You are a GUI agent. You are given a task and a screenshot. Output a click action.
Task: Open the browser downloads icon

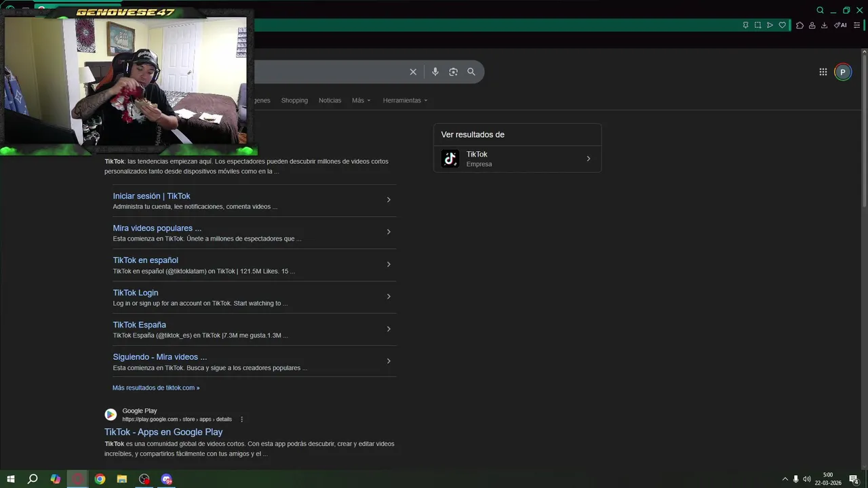click(x=824, y=25)
